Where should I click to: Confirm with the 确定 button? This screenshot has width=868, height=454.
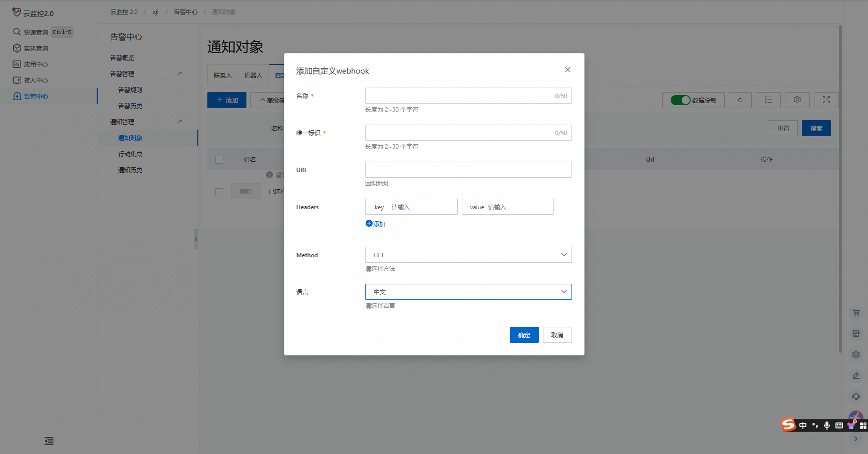tap(524, 335)
